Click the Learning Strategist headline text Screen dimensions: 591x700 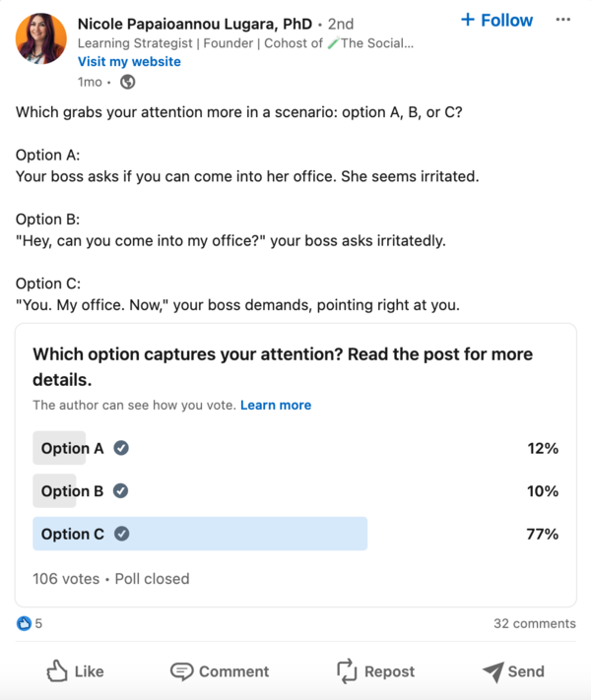click(244, 43)
